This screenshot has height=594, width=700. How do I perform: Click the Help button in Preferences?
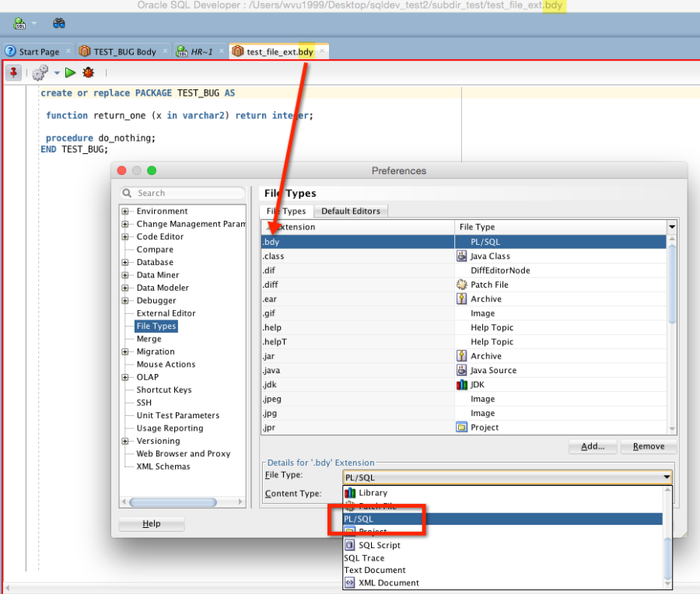(x=152, y=524)
